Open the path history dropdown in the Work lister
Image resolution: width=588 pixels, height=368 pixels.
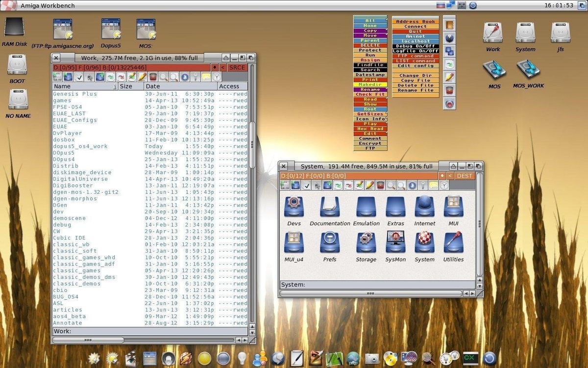[x=215, y=67]
